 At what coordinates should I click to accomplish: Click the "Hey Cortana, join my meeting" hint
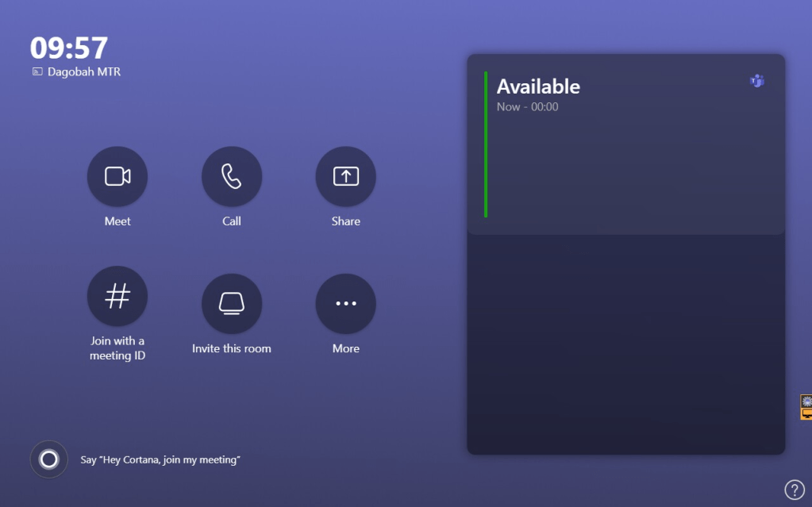(x=160, y=460)
